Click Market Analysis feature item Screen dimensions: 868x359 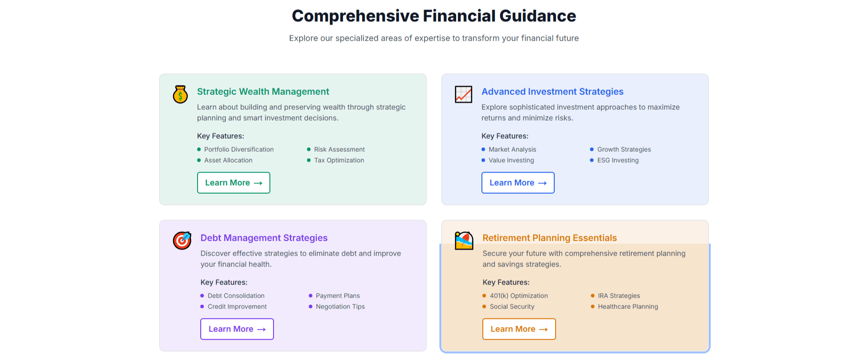click(x=512, y=149)
